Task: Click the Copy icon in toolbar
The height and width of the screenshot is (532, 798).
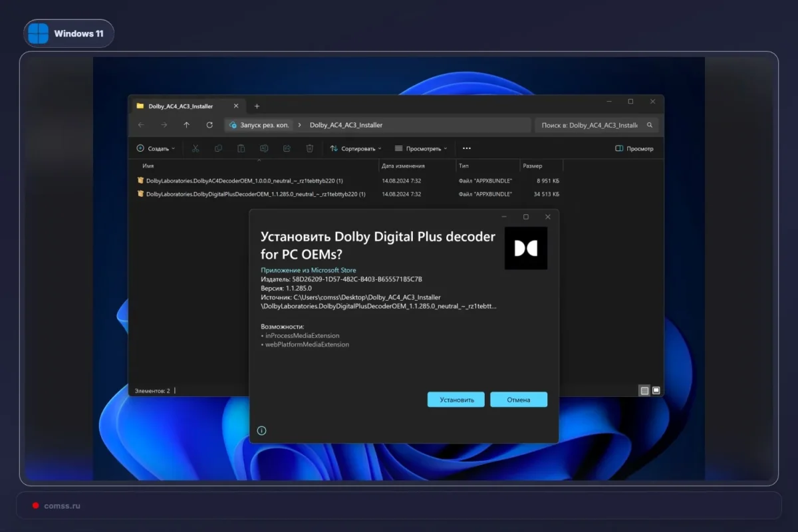Action: pyautogui.click(x=218, y=149)
